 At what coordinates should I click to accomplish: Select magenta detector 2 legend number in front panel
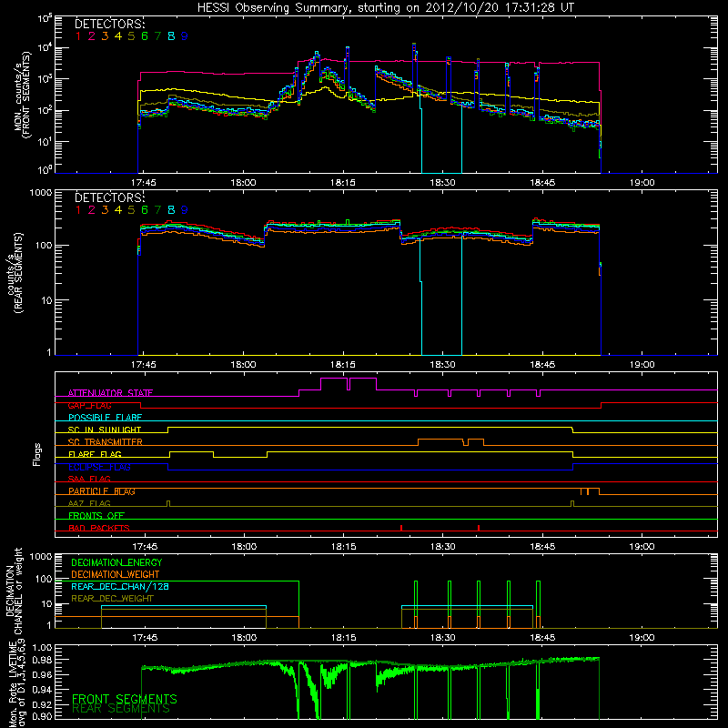click(x=92, y=36)
